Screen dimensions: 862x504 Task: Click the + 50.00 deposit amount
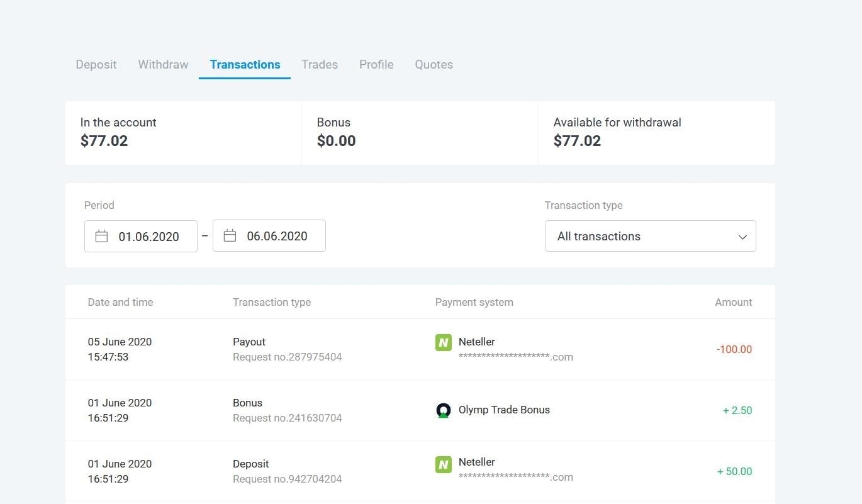click(735, 471)
